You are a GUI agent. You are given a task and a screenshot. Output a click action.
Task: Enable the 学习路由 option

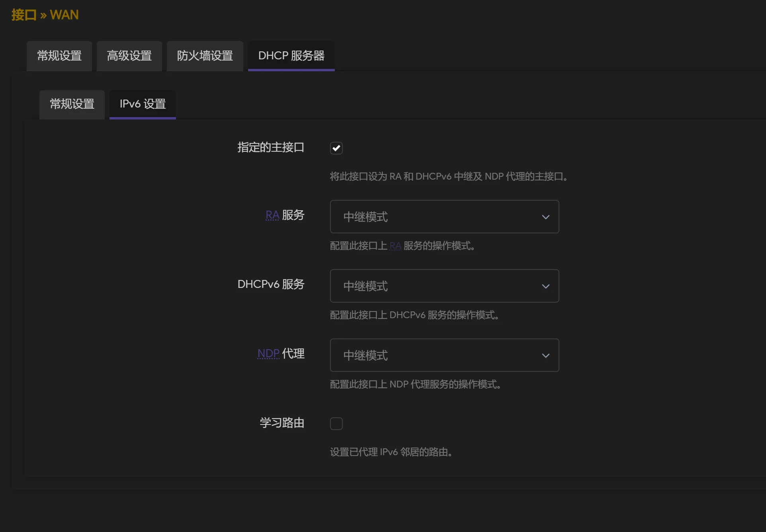tap(336, 423)
